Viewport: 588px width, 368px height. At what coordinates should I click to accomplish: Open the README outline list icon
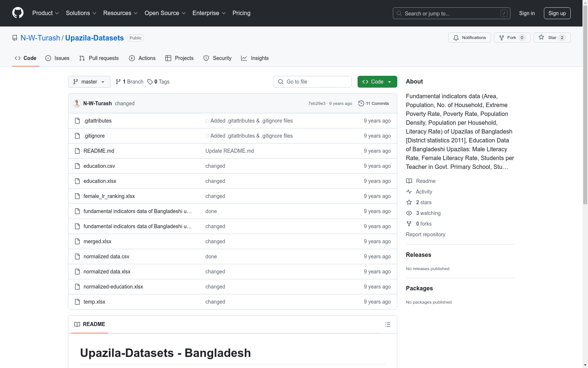click(x=387, y=325)
